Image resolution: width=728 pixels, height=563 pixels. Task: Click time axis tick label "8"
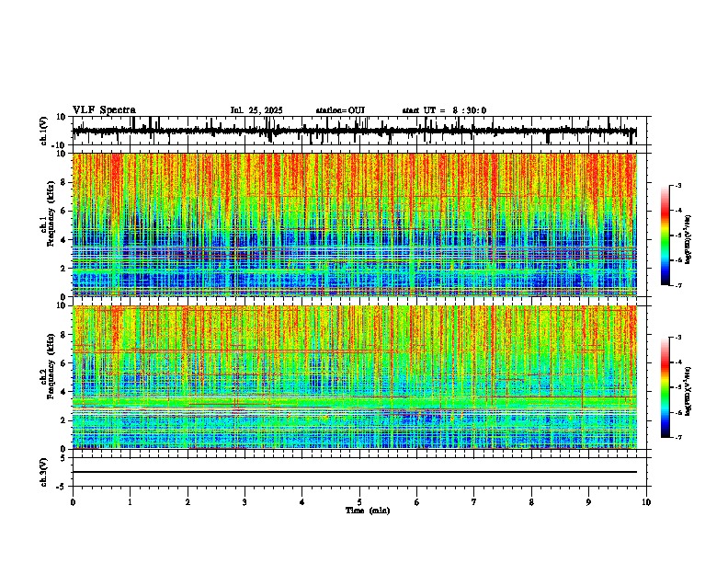point(531,502)
